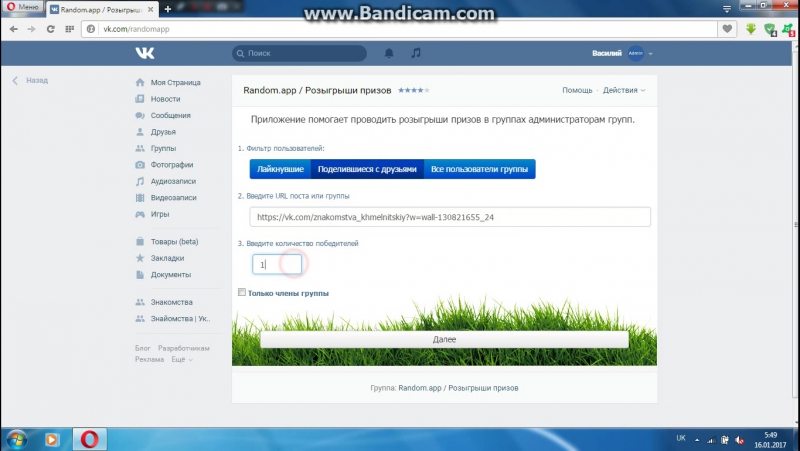800x451 pixels.
Task: Reload the page with refresh icon
Action: pyautogui.click(x=51, y=29)
